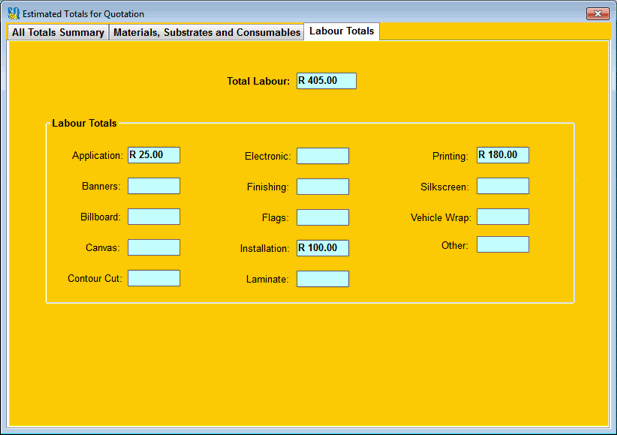This screenshot has height=435, width=617.
Task: Select the Other labour field
Action: tap(503, 245)
